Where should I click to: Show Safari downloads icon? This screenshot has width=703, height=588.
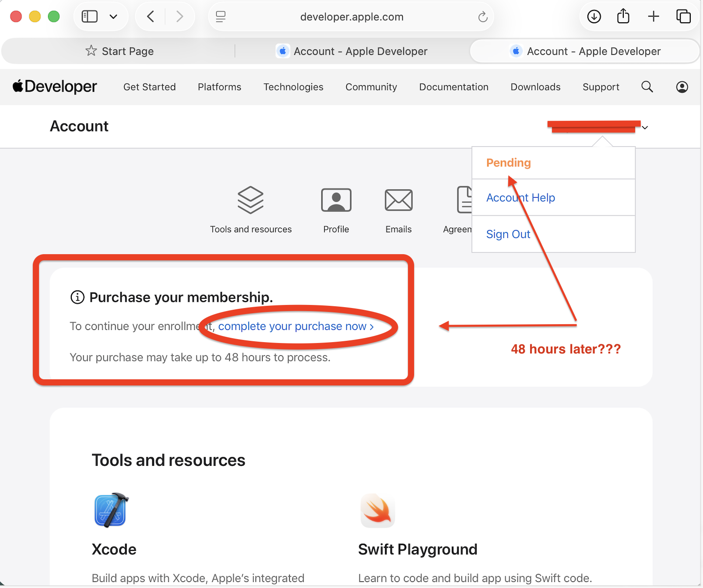coord(594,17)
